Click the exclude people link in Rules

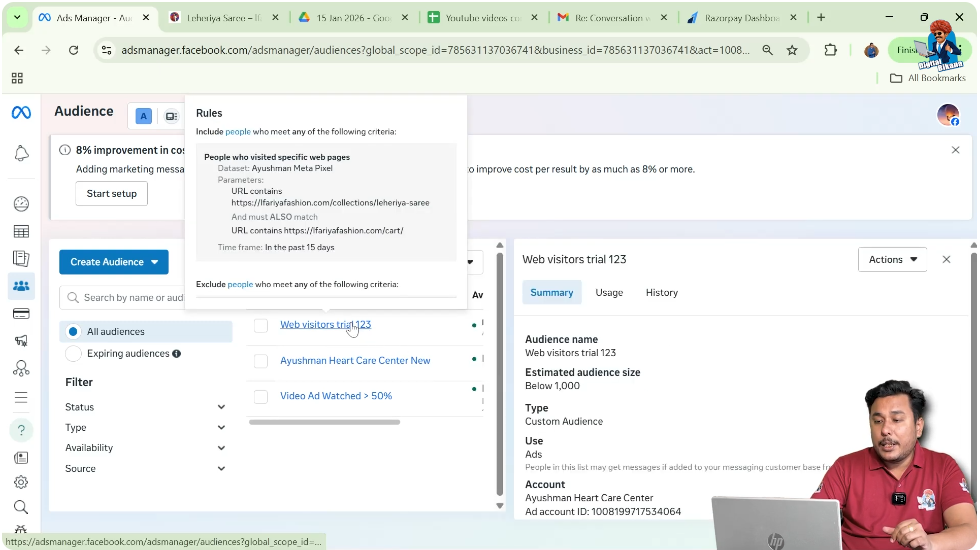[x=240, y=284]
